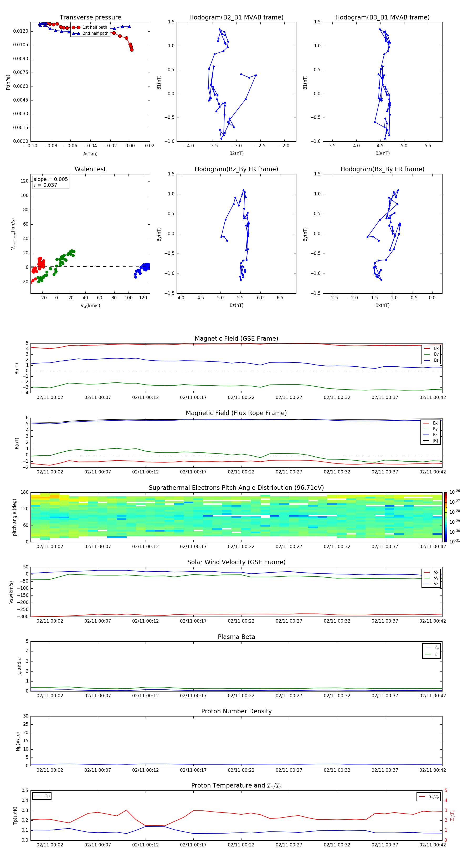Click the "02/11 00:42" tick under Proton Temperature
The height and width of the screenshot is (868, 473).
433,845
